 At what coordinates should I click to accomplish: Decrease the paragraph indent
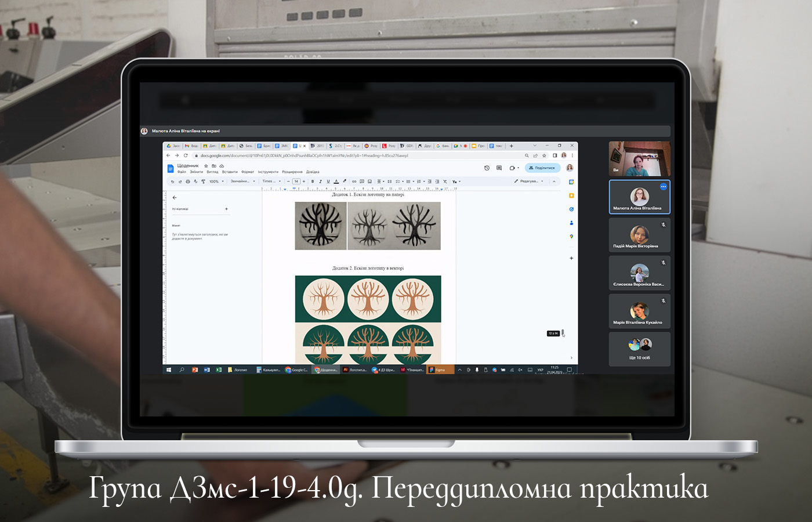429,182
